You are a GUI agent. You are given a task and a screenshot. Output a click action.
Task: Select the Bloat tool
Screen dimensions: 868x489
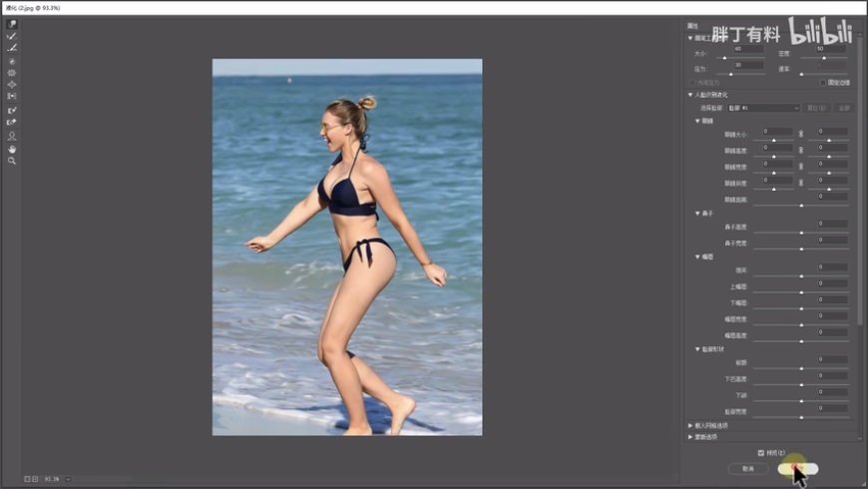pyautogui.click(x=12, y=85)
